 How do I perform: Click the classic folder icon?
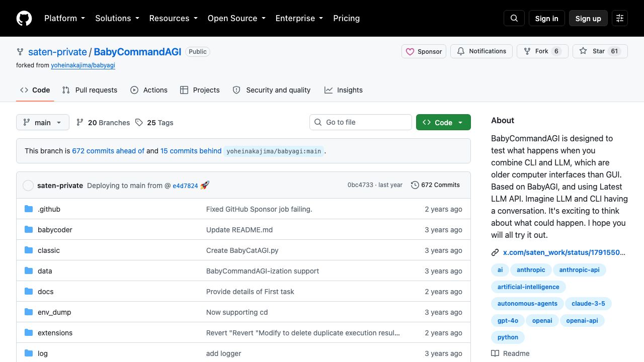click(29, 250)
